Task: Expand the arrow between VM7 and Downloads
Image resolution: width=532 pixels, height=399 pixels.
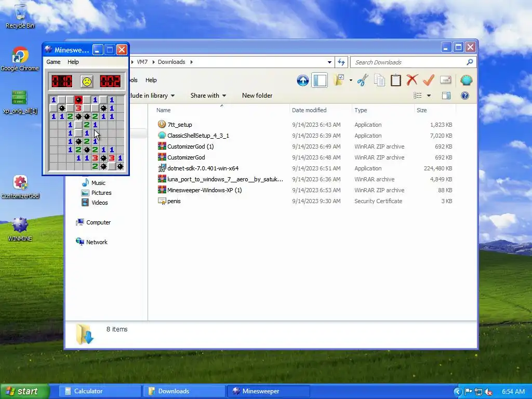Action: tap(153, 62)
